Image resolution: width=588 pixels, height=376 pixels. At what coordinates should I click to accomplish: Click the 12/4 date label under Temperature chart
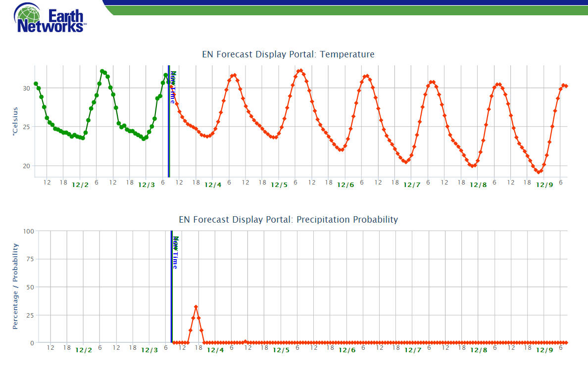point(213,185)
